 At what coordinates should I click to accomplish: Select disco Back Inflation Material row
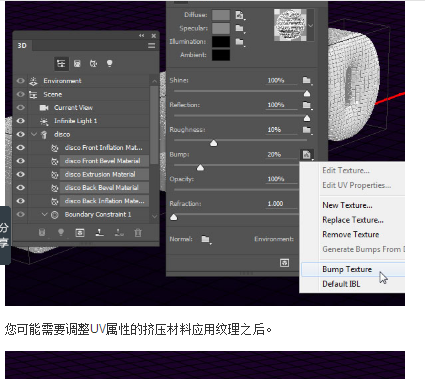click(104, 201)
